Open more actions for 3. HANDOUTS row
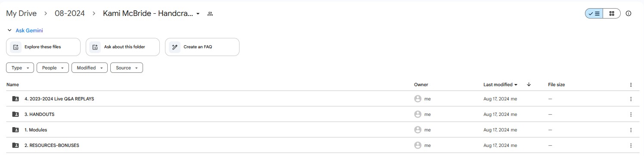The height and width of the screenshot is (156, 644). pos(631,115)
